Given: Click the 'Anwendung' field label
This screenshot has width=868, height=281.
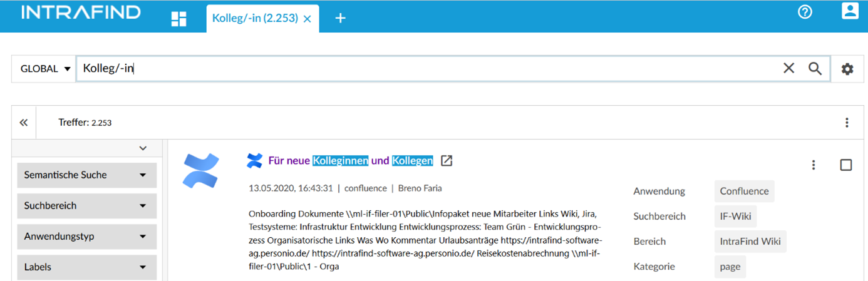Looking at the screenshot, I should (x=659, y=191).
